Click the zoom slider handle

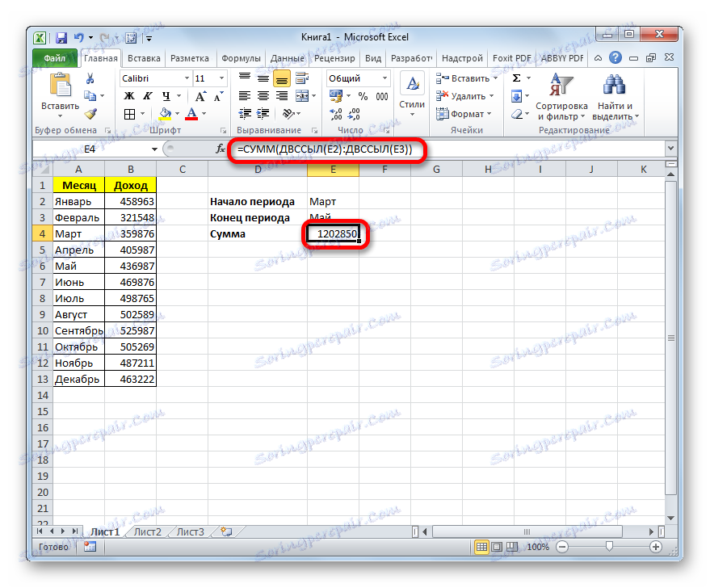[609, 547]
